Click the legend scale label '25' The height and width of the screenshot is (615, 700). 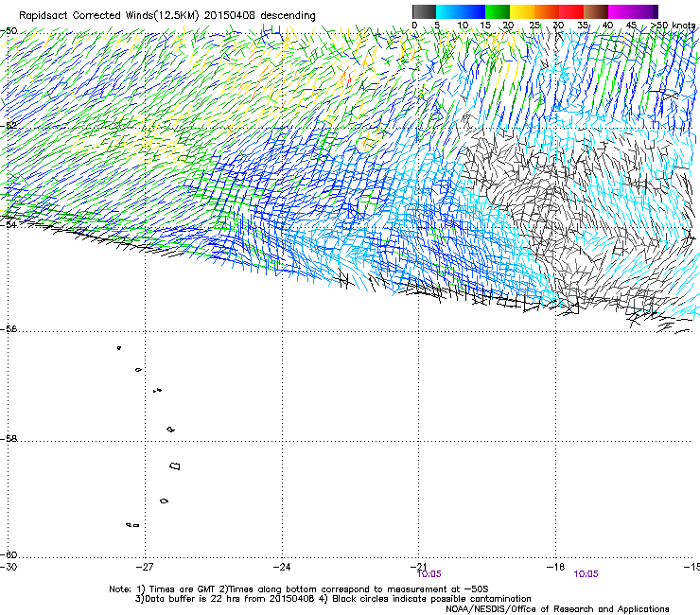tap(534, 26)
